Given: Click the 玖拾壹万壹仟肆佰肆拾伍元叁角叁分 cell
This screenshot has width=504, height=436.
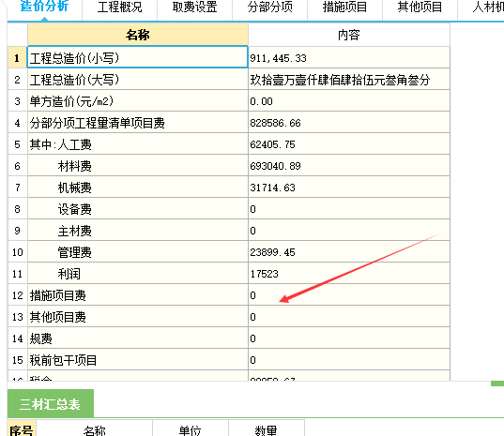Looking at the screenshot, I should [349, 80].
